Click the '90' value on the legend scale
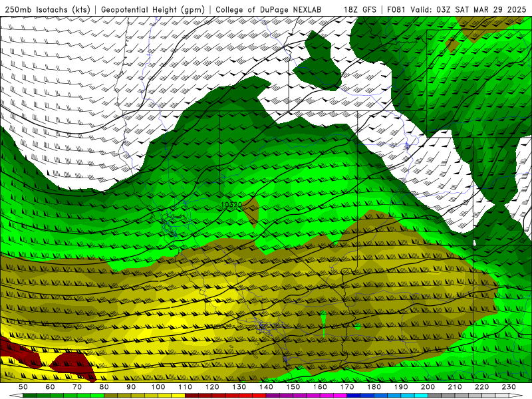The height and width of the screenshot is (399, 532). pos(131,387)
